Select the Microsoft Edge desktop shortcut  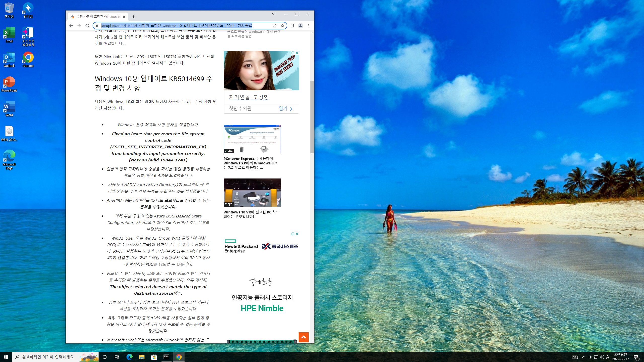[x=9, y=160]
